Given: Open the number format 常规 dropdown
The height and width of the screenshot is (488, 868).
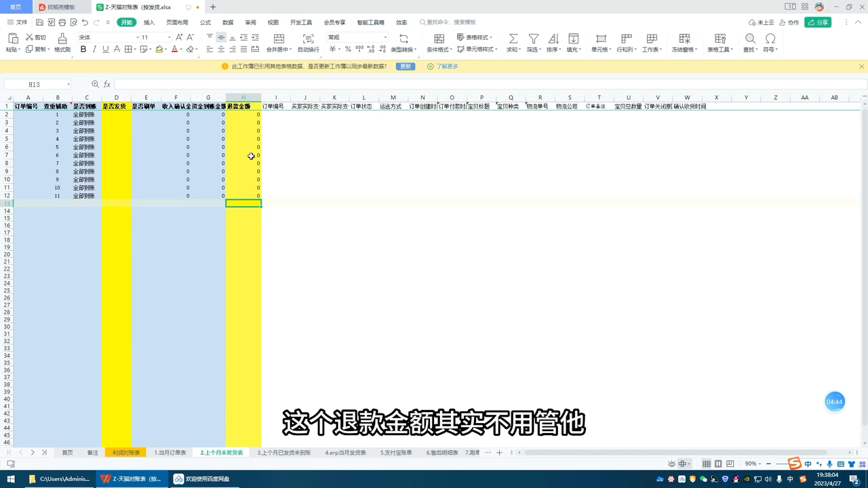Looking at the screenshot, I should coord(385,37).
